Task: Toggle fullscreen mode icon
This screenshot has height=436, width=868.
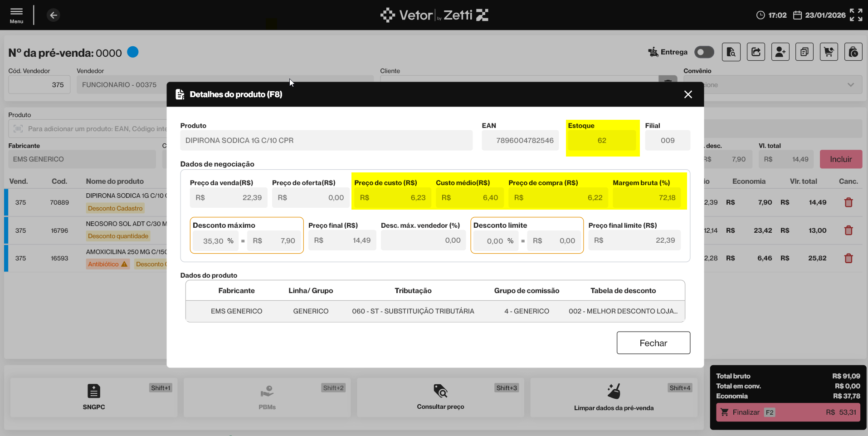Action: coord(856,15)
